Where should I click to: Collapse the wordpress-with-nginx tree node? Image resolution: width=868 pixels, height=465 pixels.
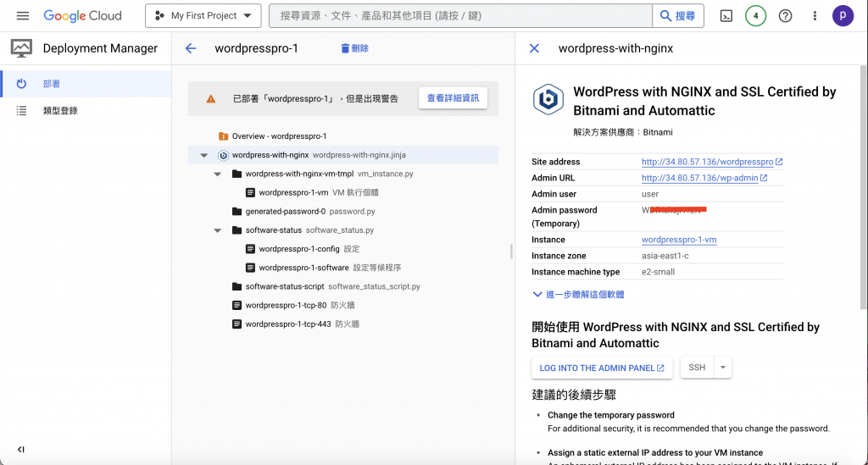204,155
